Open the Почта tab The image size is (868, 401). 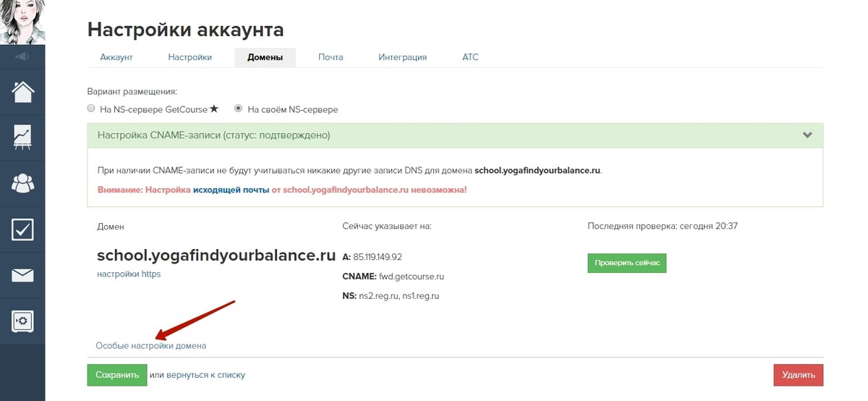(331, 57)
